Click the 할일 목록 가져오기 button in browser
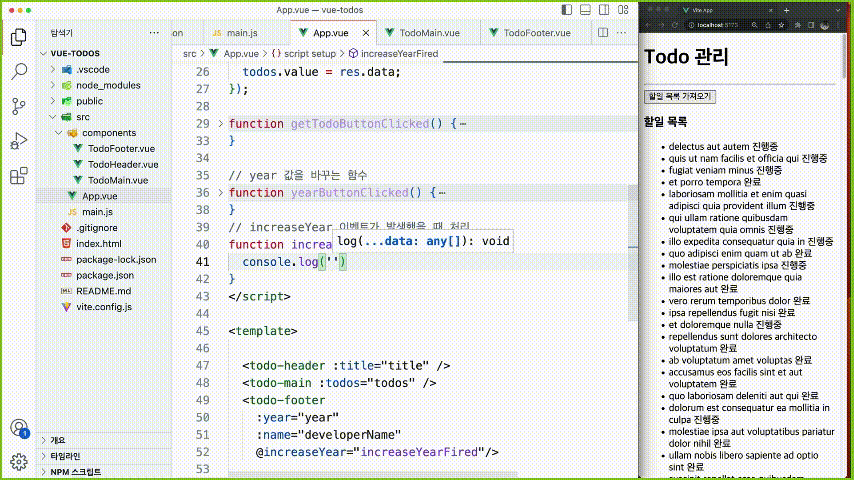The image size is (854, 480). point(680,96)
